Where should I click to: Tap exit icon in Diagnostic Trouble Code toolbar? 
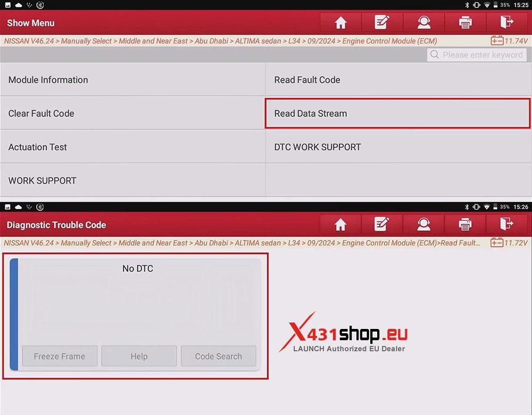506,225
